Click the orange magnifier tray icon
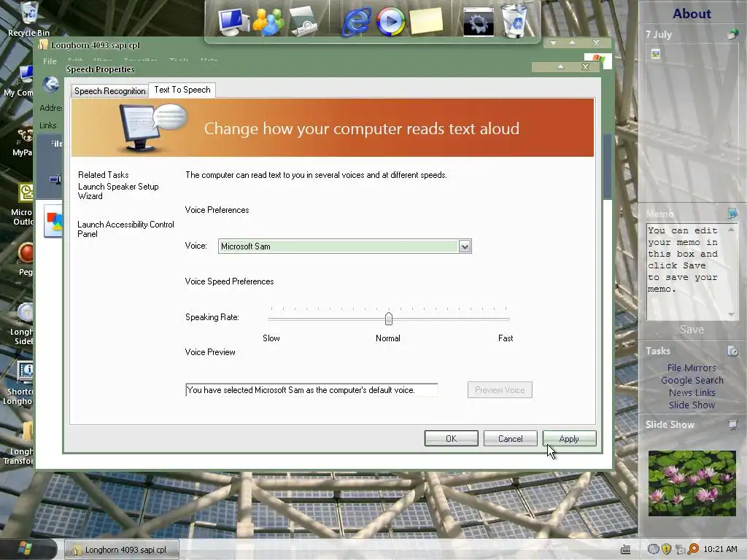The height and width of the screenshot is (560, 747). click(693, 549)
